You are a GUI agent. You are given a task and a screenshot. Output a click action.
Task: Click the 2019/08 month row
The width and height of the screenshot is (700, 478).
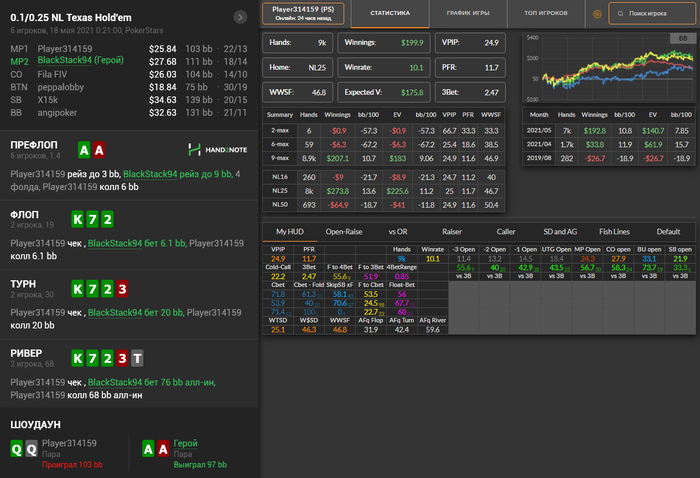tap(609, 158)
